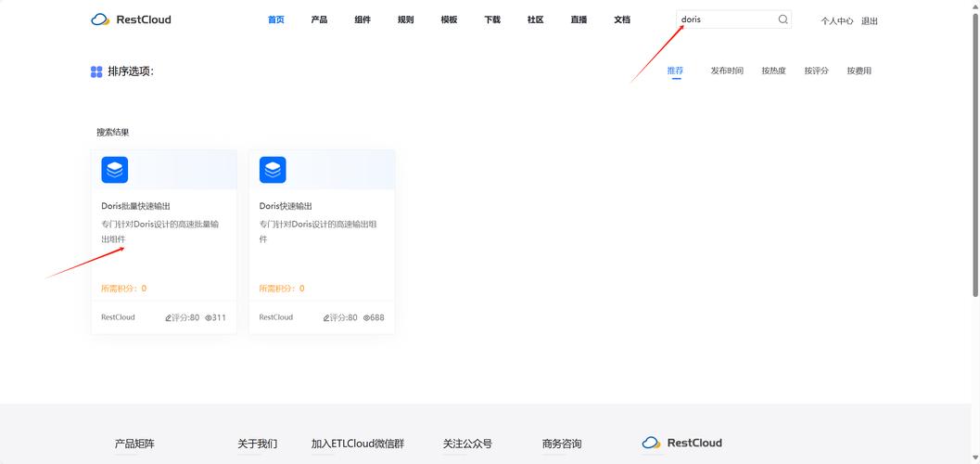Click the grid icon beside 排序选项
The image size is (980, 464).
click(x=96, y=71)
